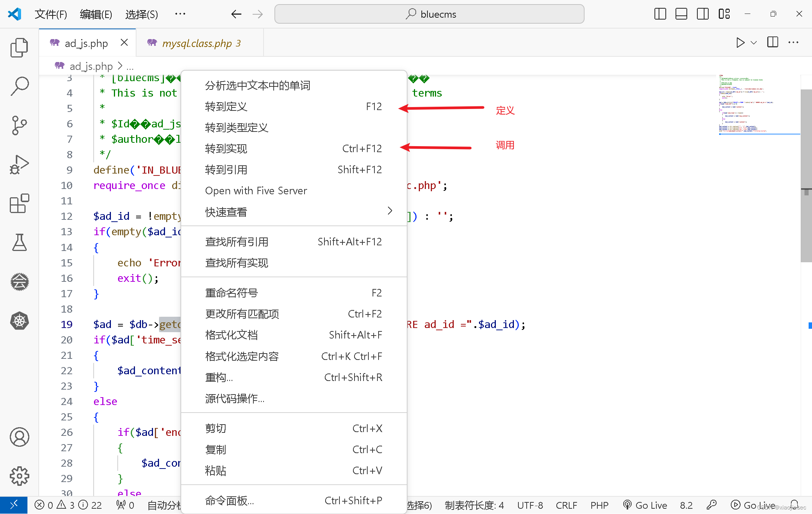The width and height of the screenshot is (812, 514).
Task: Open the Testing view with the beaker icon
Action: tap(19, 242)
